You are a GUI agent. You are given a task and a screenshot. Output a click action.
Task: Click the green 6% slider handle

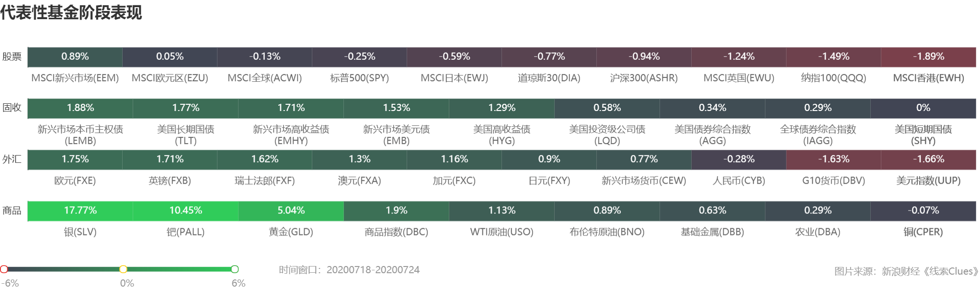235,269
